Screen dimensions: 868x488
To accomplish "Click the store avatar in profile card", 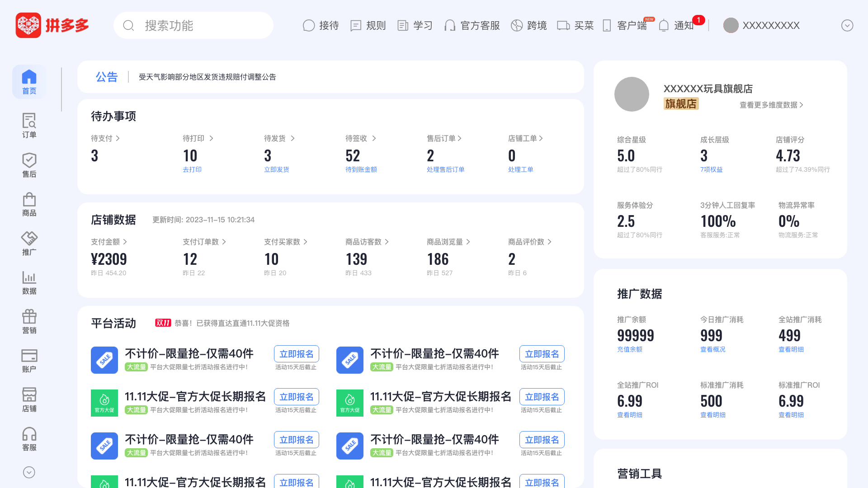I will coord(632,94).
